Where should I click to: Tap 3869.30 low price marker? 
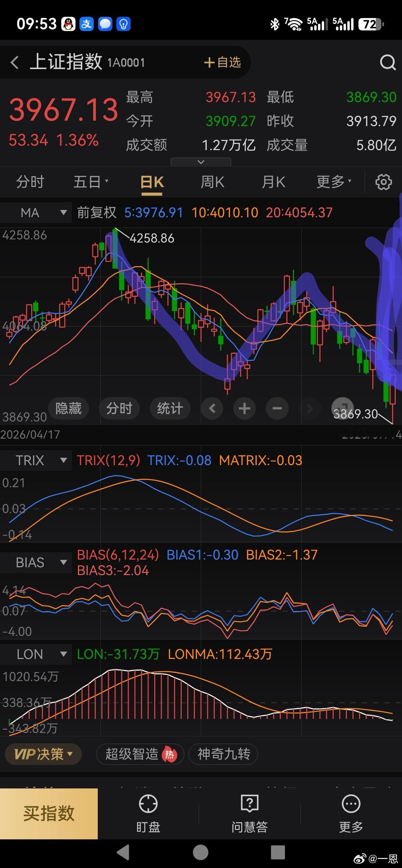355,414
